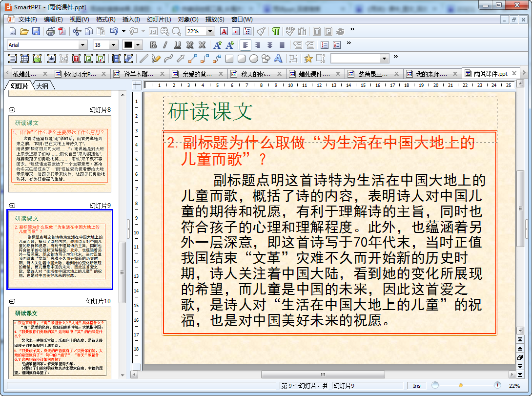The width and height of the screenshot is (532, 396).
Task: Click the Save icon in toolbar
Action: point(36,31)
